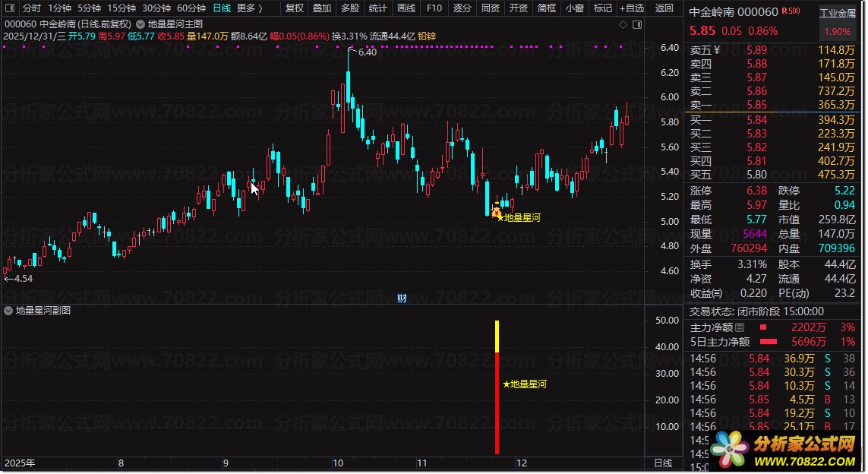This screenshot has width=868, height=474.
Task: Expand the 地量星河主图 indicator dropdown arrow
Action: 140,24
